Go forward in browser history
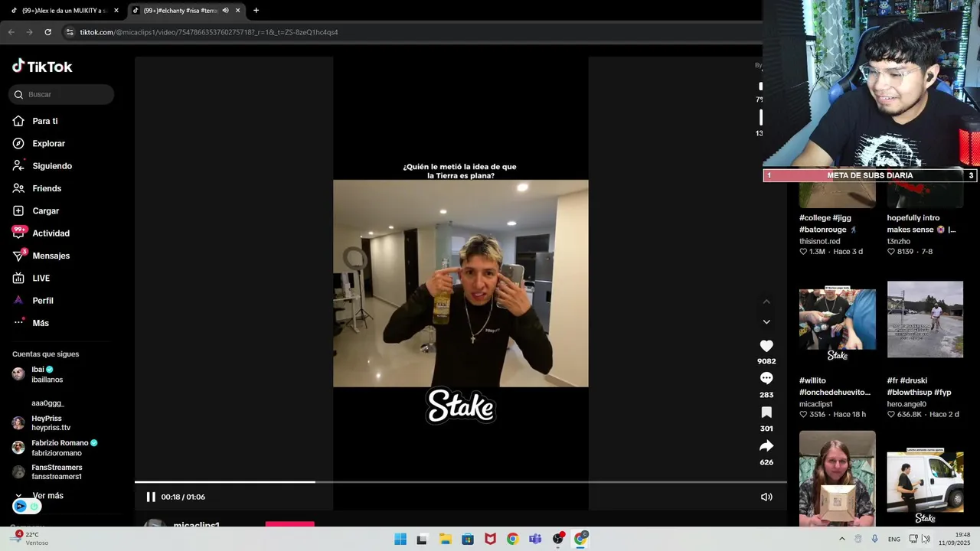The height and width of the screenshot is (551, 980). (x=29, y=32)
